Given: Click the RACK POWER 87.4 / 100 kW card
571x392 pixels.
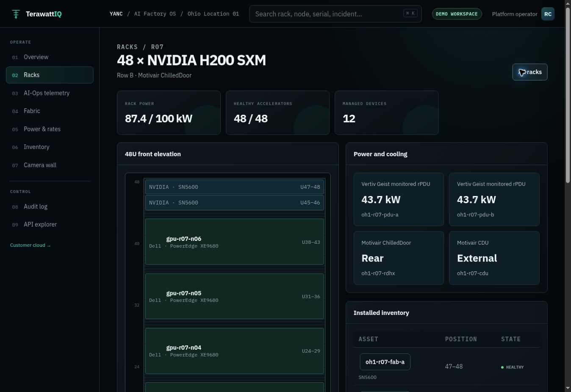Looking at the screenshot, I should 169,113.
